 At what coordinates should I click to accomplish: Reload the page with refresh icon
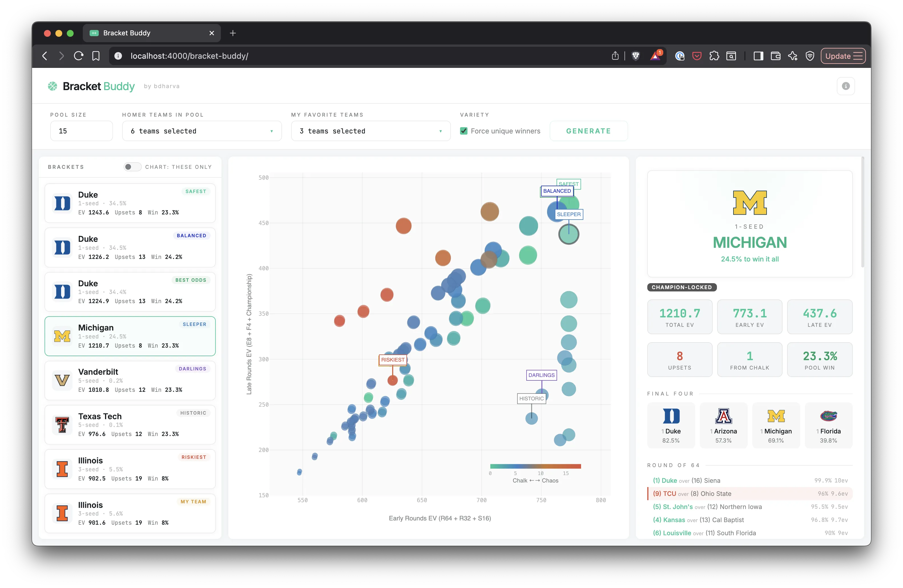(78, 56)
